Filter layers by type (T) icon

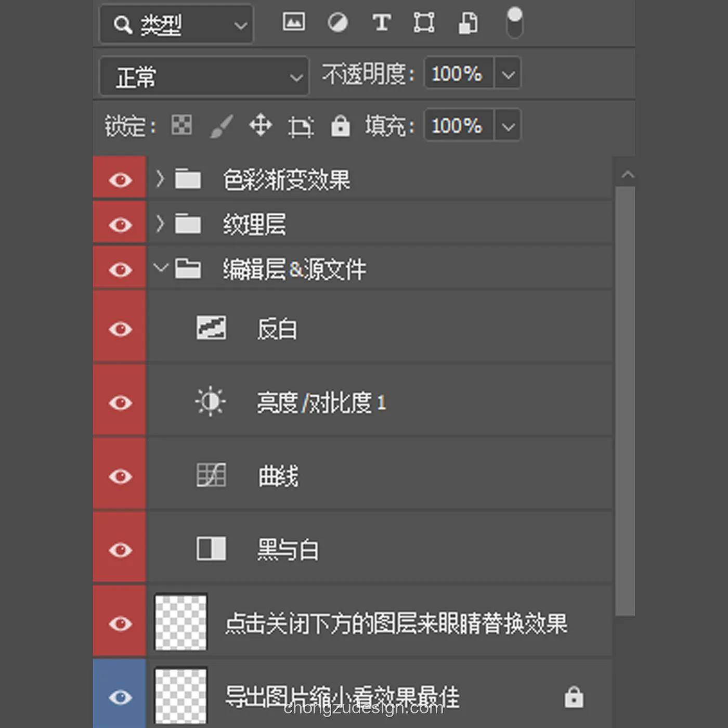pos(381,22)
